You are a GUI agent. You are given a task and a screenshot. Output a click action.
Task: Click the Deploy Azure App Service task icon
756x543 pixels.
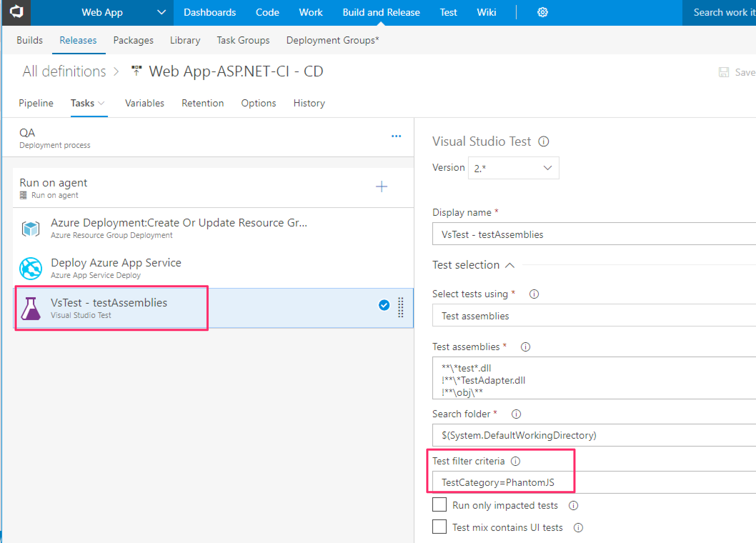click(x=30, y=268)
